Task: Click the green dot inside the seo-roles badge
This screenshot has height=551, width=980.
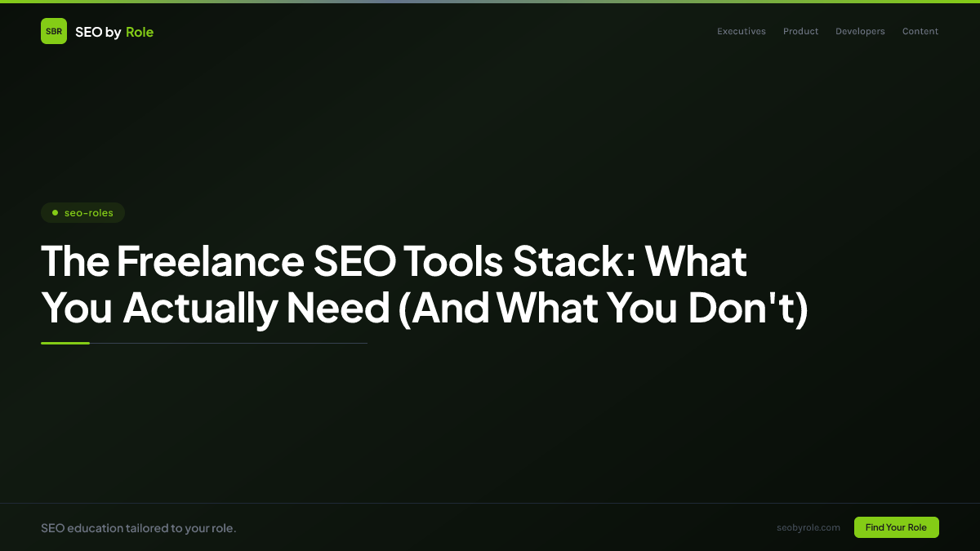Action: click(55, 213)
